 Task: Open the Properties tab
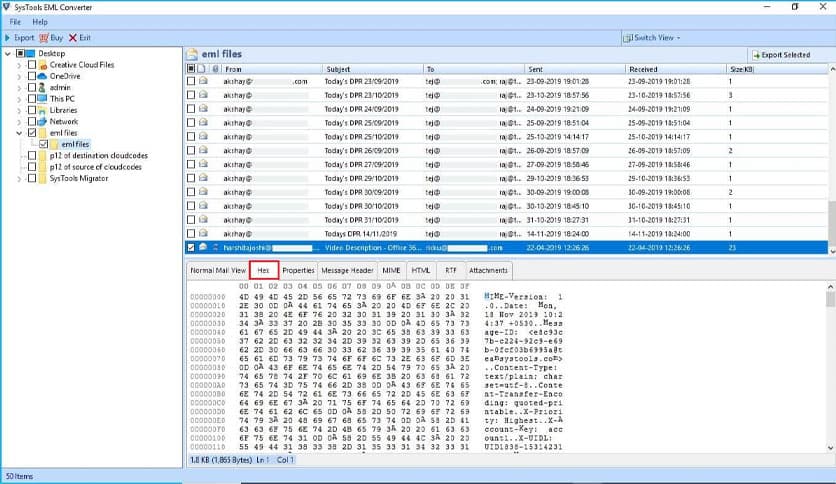click(x=298, y=270)
